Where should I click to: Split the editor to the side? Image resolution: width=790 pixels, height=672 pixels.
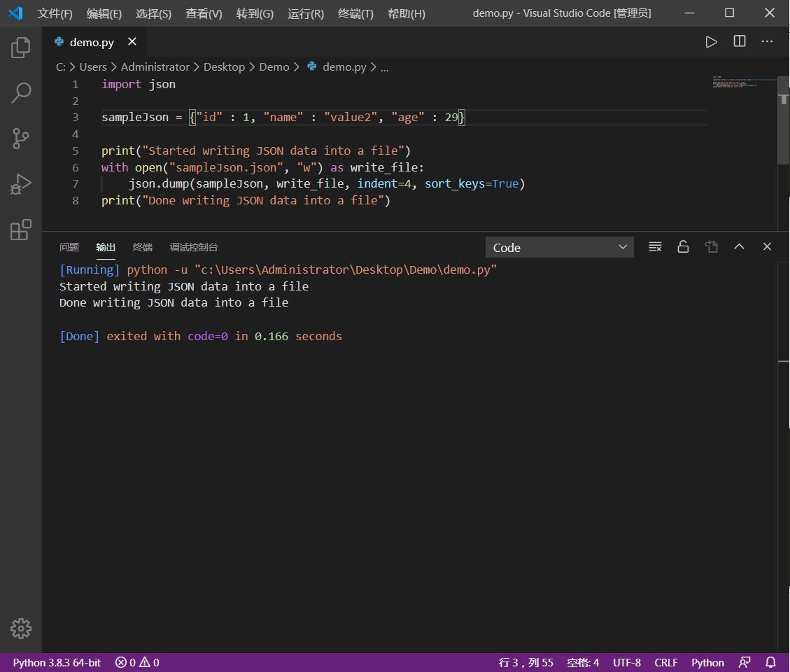[739, 42]
